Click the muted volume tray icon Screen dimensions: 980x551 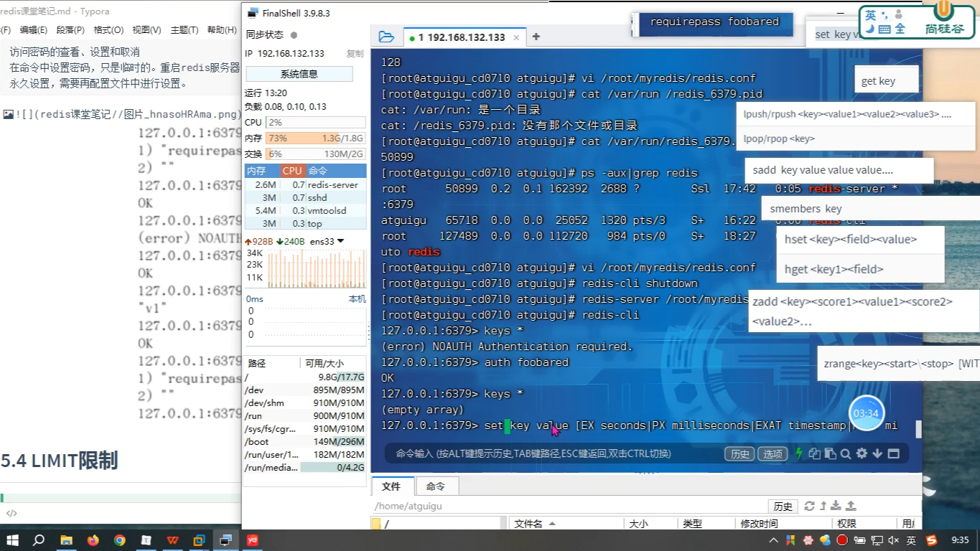click(894, 540)
